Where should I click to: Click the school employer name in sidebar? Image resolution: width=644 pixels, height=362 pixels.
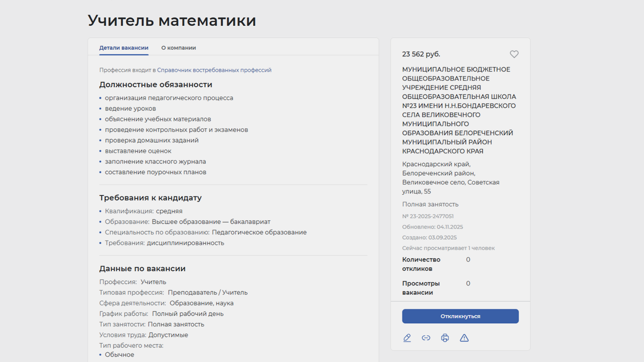459,110
